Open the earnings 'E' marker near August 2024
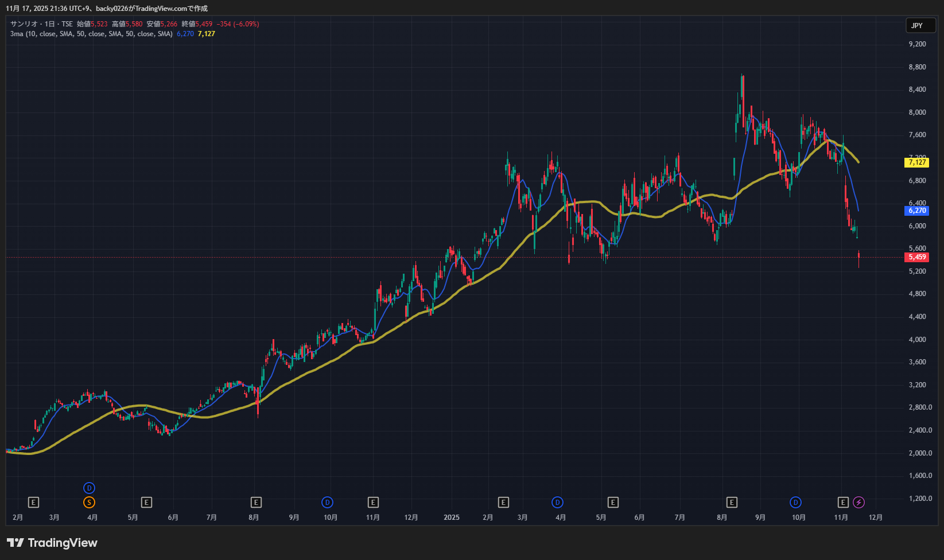Image resolution: width=944 pixels, height=560 pixels. (x=256, y=503)
